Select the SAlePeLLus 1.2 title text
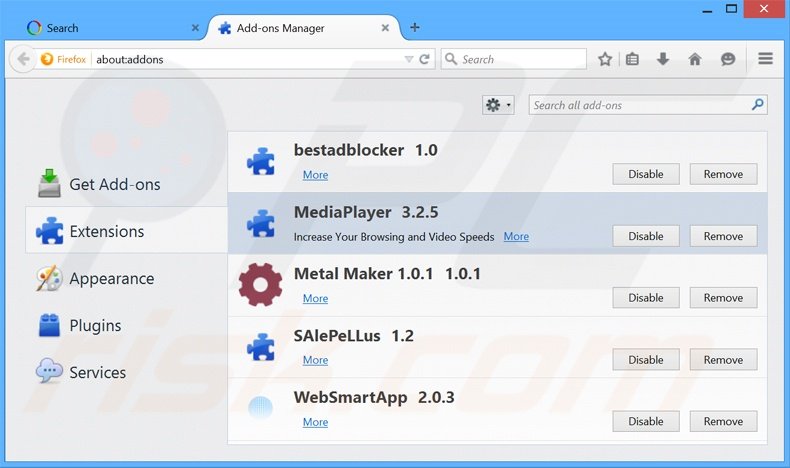790x468 pixels. pos(354,336)
